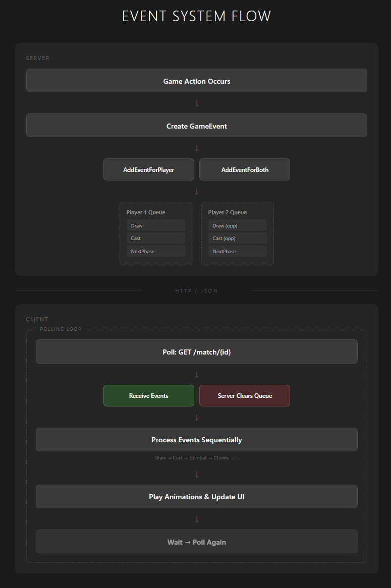The width and height of the screenshot is (391, 588).
Task: Click the red Server Clears Queue box
Action: (x=245, y=396)
